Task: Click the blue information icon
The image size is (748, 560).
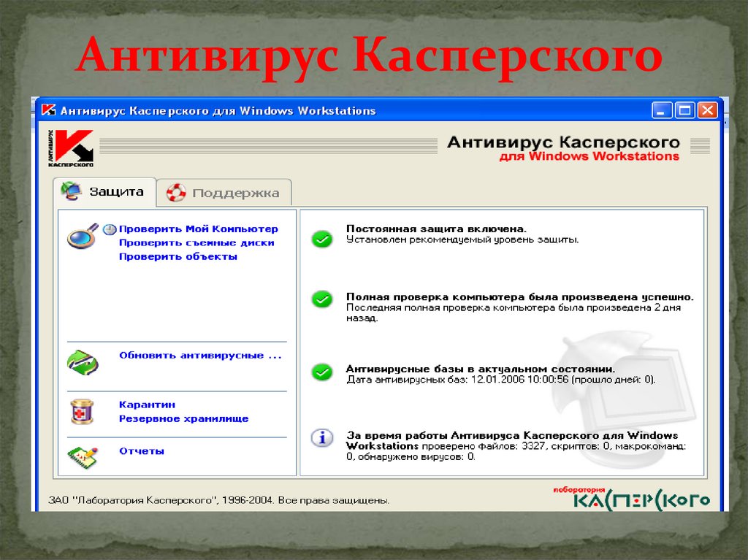Action: 322,437
